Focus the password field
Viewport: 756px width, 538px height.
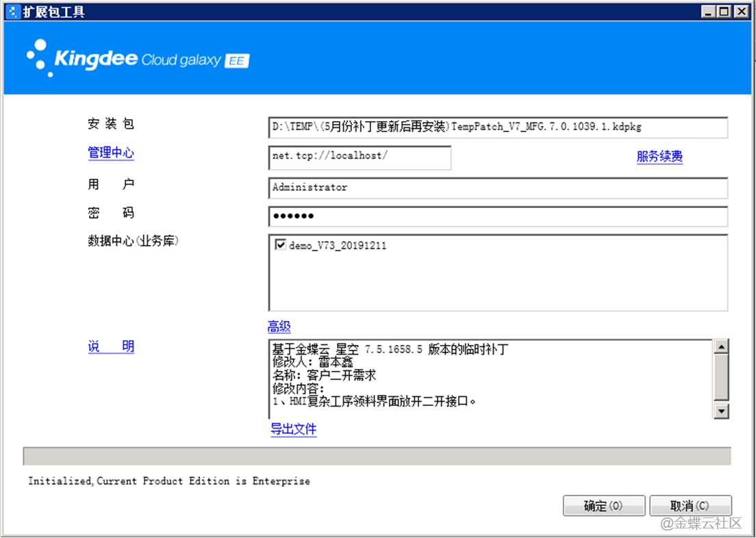tap(498, 216)
